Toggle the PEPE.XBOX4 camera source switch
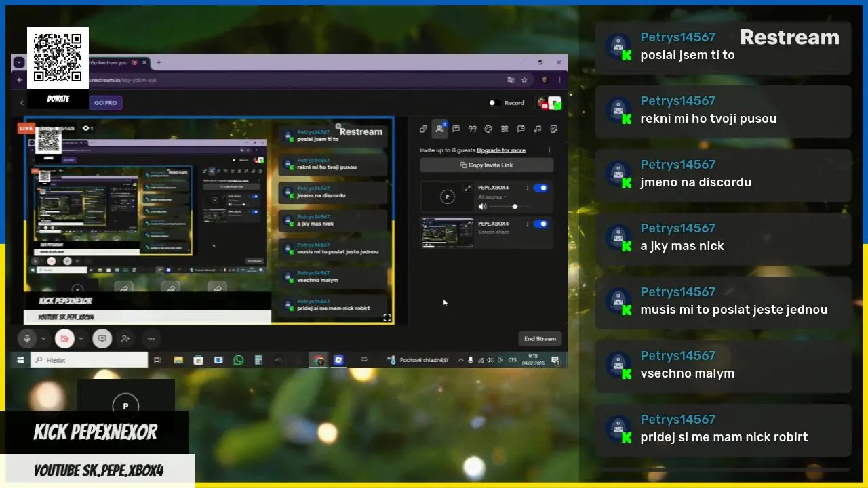The image size is (868, 488). point(540,188)
